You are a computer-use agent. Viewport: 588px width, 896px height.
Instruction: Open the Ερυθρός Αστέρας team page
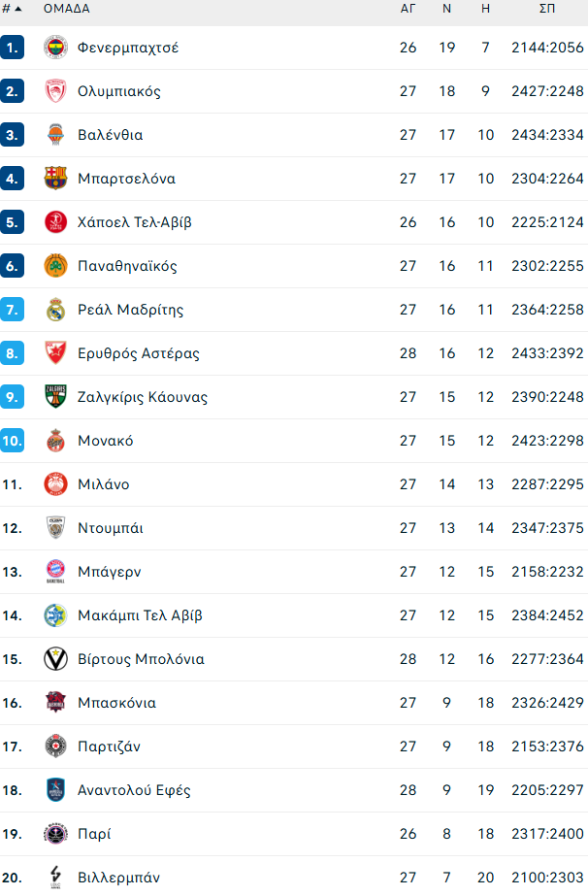(x=139, y=353)
